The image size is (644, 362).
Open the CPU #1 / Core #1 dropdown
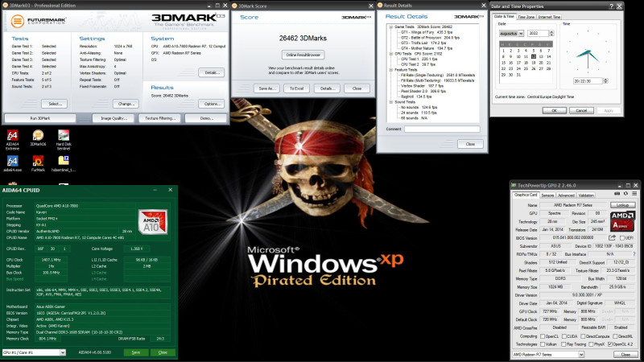(34, 352)
